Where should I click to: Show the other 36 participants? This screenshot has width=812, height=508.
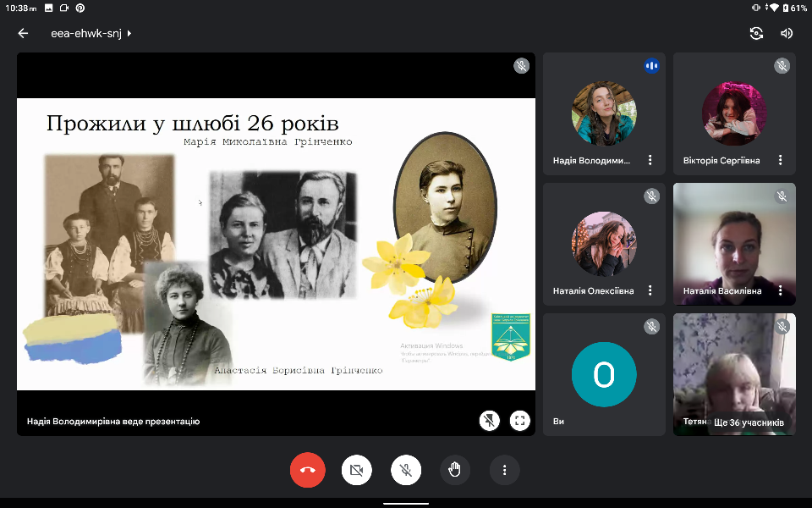749,422
